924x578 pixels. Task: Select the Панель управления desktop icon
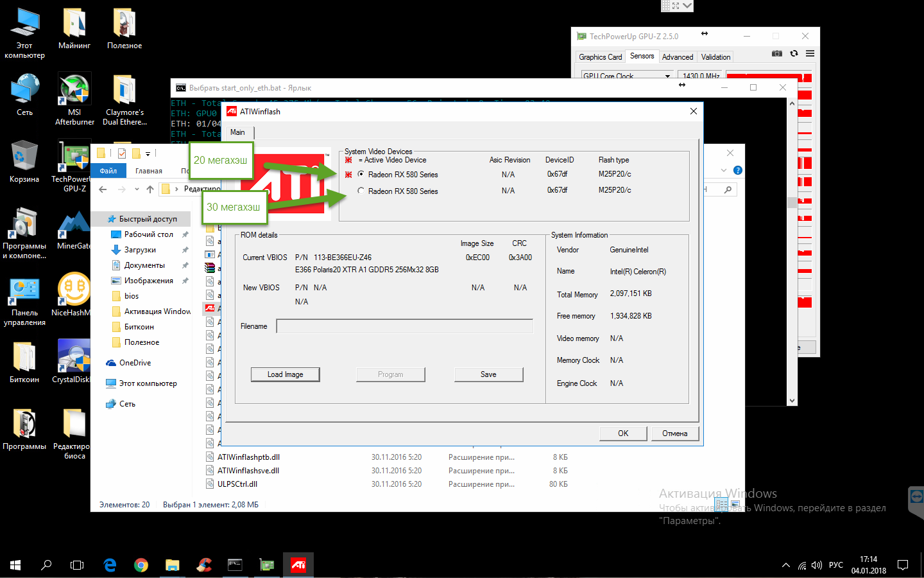(24, 302)
